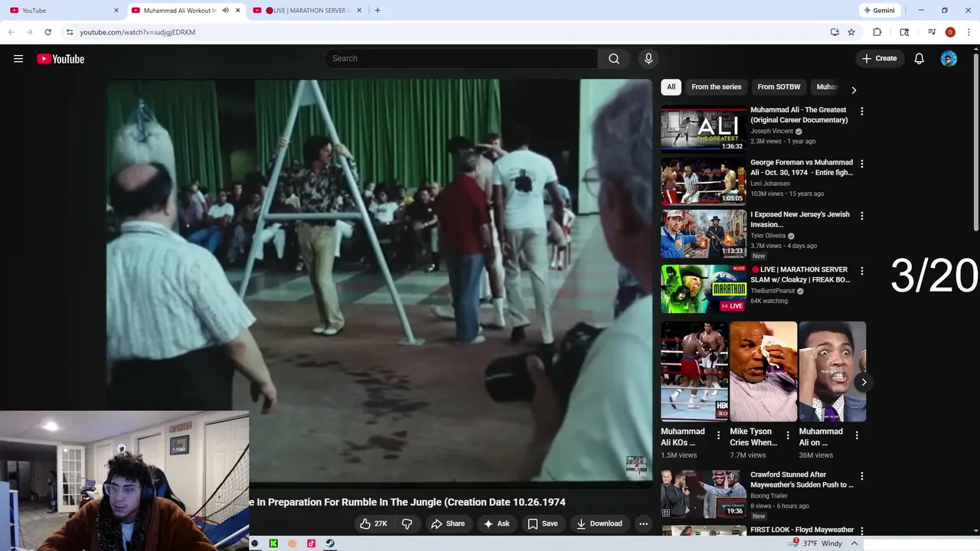Open options for Crawford Stunned After video

tap(861, 476)
